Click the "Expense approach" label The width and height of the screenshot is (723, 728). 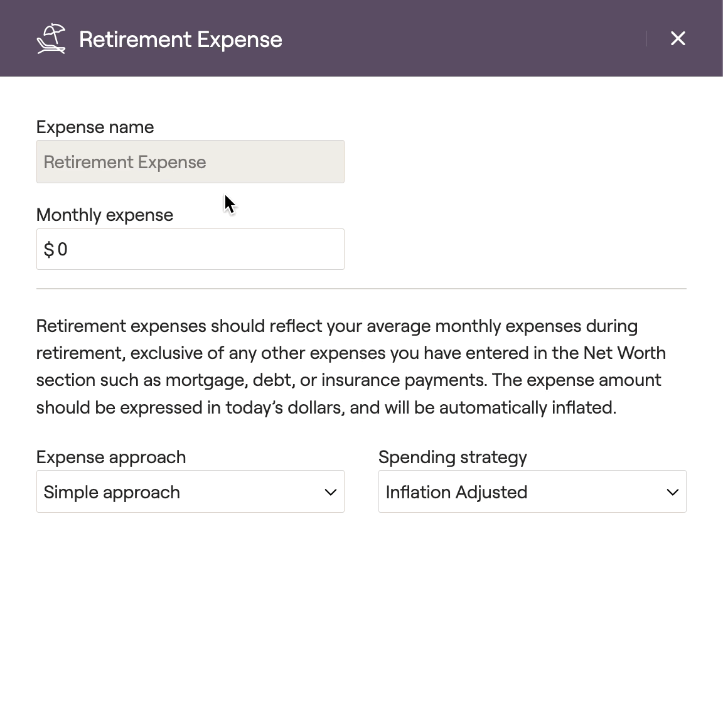tap(111, 458)
